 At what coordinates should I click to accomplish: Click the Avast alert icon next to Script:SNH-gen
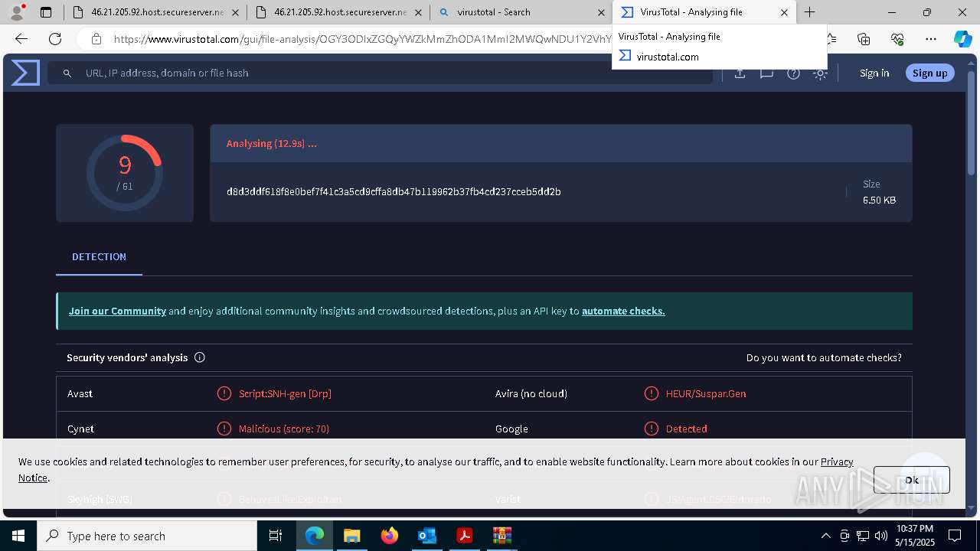click(x=224, y=393)
